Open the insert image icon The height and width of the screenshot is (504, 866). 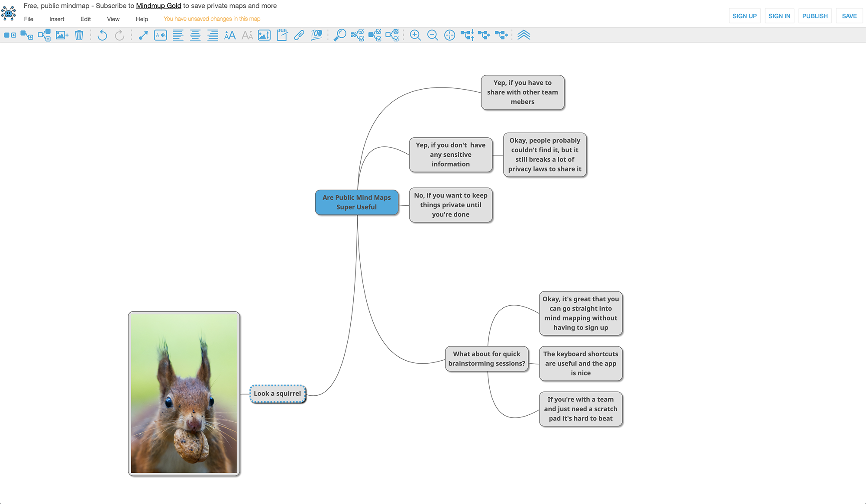click(61, 35)
